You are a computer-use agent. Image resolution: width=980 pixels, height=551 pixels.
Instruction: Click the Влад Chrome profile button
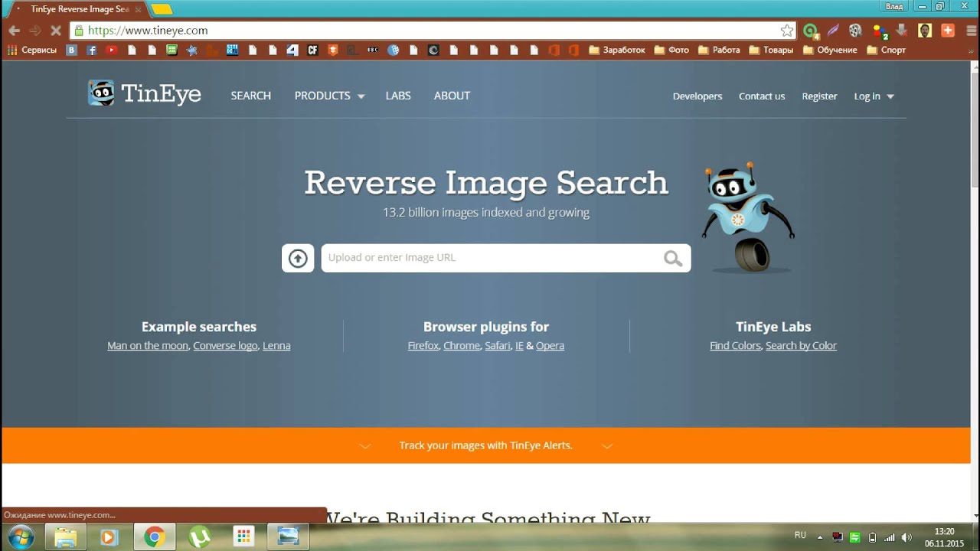point(894,6)
